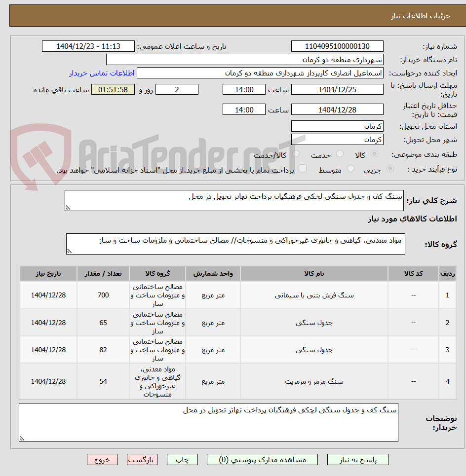
Task: Click the چاپ print button
Action: pyautogui.click(x=182, y=460)
